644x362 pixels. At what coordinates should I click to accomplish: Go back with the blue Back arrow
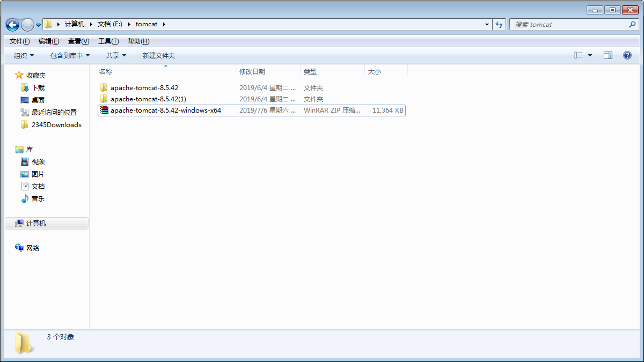[12, 25]
